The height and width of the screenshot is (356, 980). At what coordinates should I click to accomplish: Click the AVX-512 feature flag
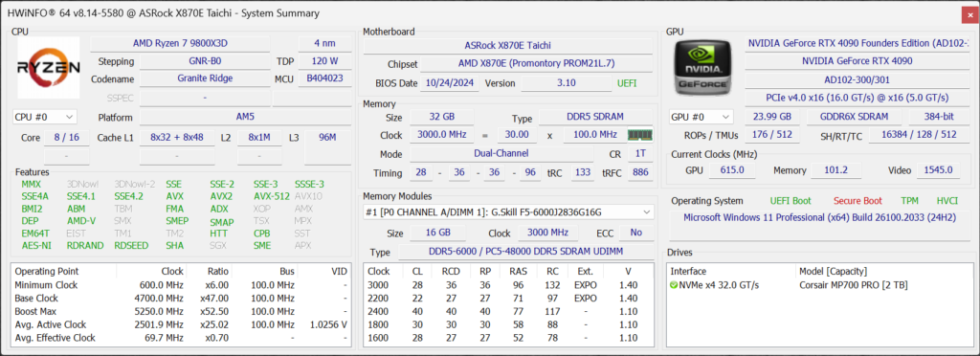coord(271,196)
